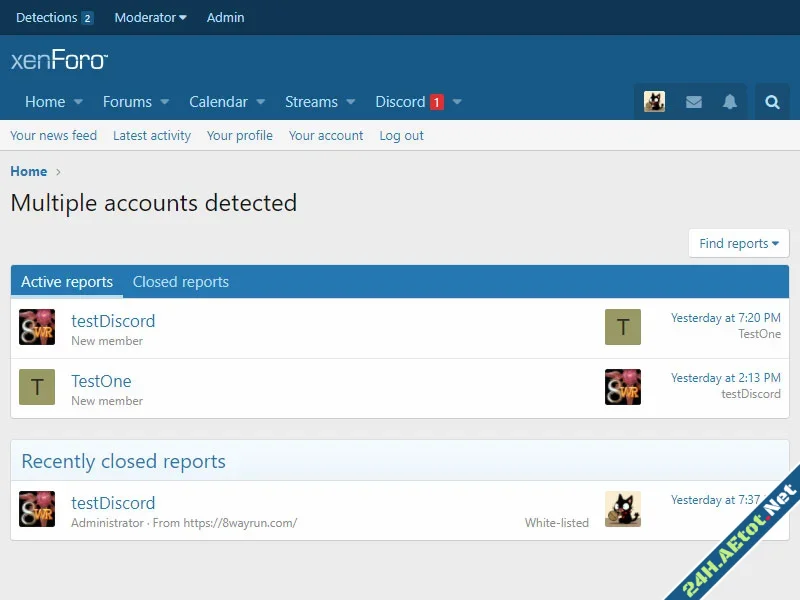Expand the Streams menu arrow
This screenshot has height=600, width=800.
[x=351, y=102]
